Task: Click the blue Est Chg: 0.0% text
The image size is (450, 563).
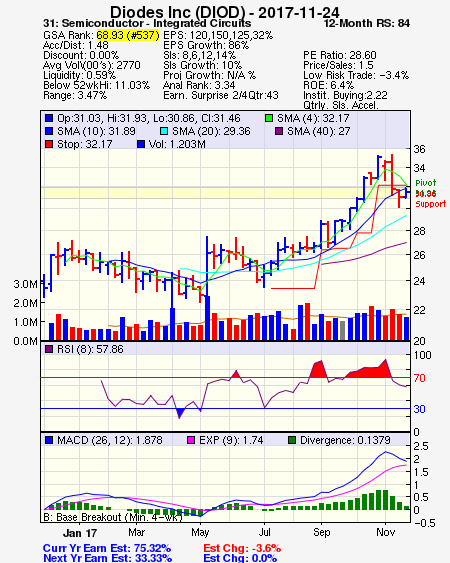Action: 240,558
